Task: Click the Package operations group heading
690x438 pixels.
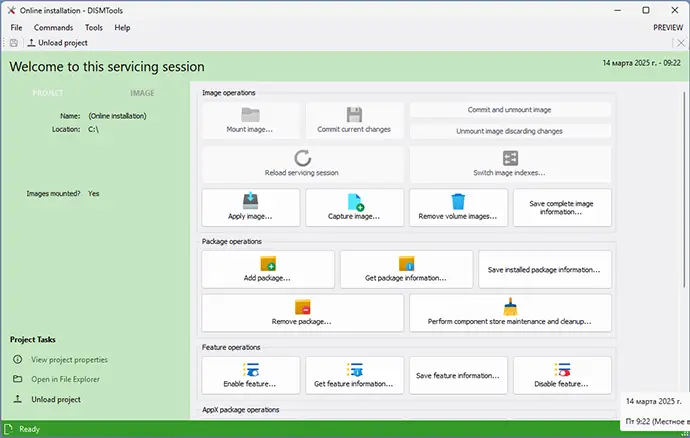Action: click(231, 242)
